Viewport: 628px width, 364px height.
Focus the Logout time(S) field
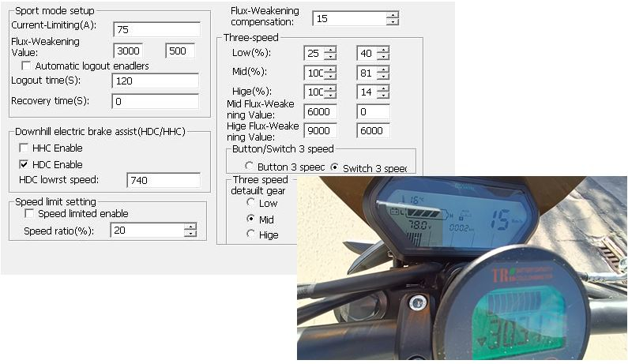tap(156, 81)
